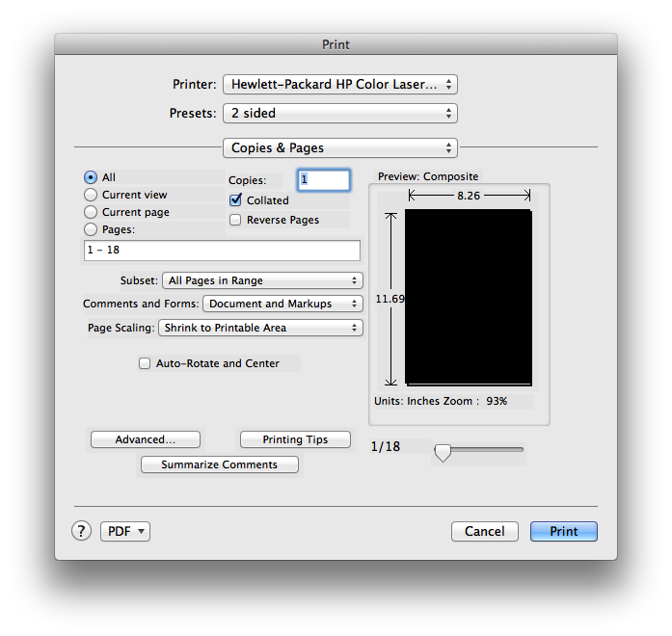Focus the Copies input field
The width and height of the screenshot is (672, 636).
click(x=324, y=180)
